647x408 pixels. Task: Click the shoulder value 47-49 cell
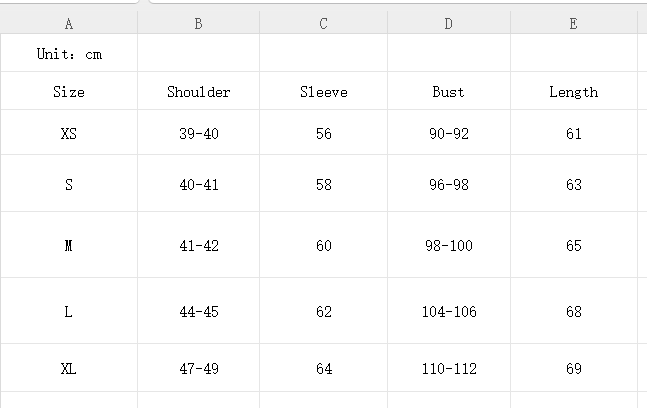coord(198,369)
